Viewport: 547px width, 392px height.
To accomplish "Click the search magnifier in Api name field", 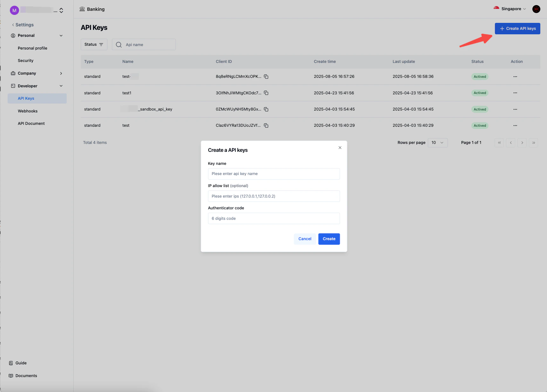I will [118, 44].
